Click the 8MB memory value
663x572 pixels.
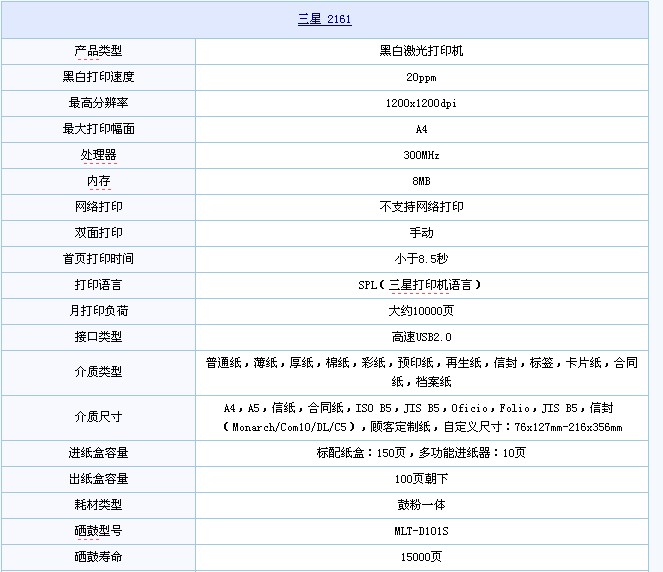tap(421, 181)
